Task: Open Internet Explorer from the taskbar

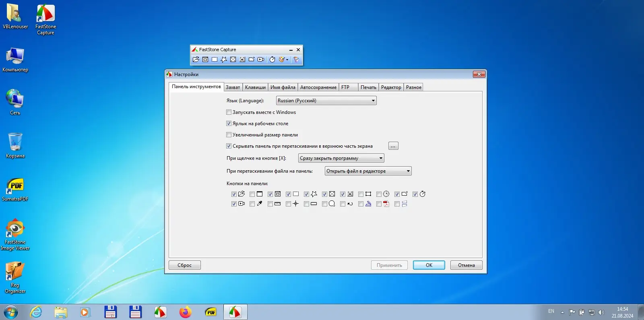Action: coord(36,312)
